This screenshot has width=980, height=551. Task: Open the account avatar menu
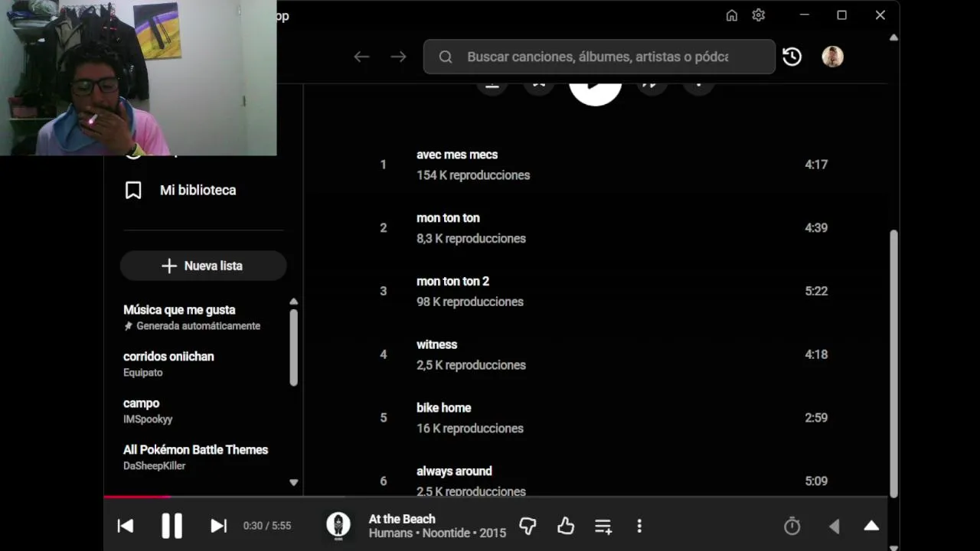point(832,57)
